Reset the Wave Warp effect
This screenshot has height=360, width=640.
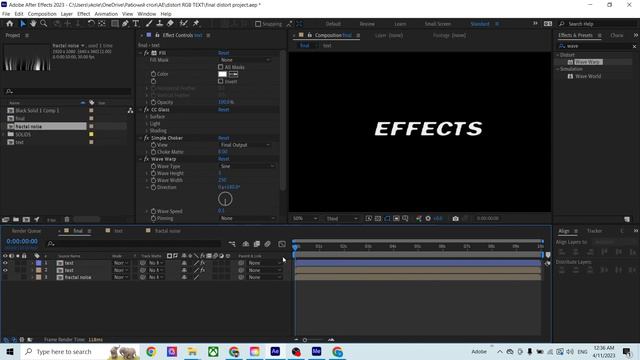(x=224, y=159)
